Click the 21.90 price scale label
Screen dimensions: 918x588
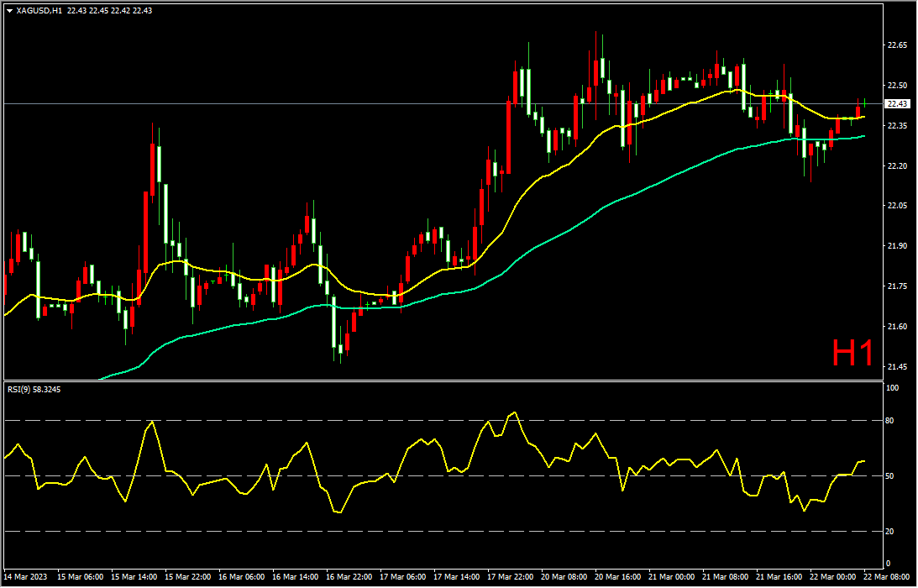click(898, 247)
